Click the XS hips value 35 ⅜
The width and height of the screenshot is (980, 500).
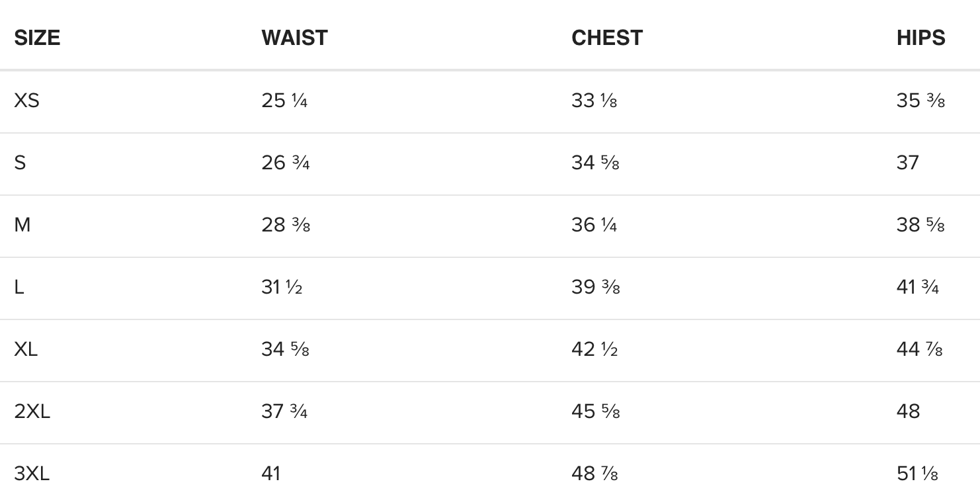920,101
